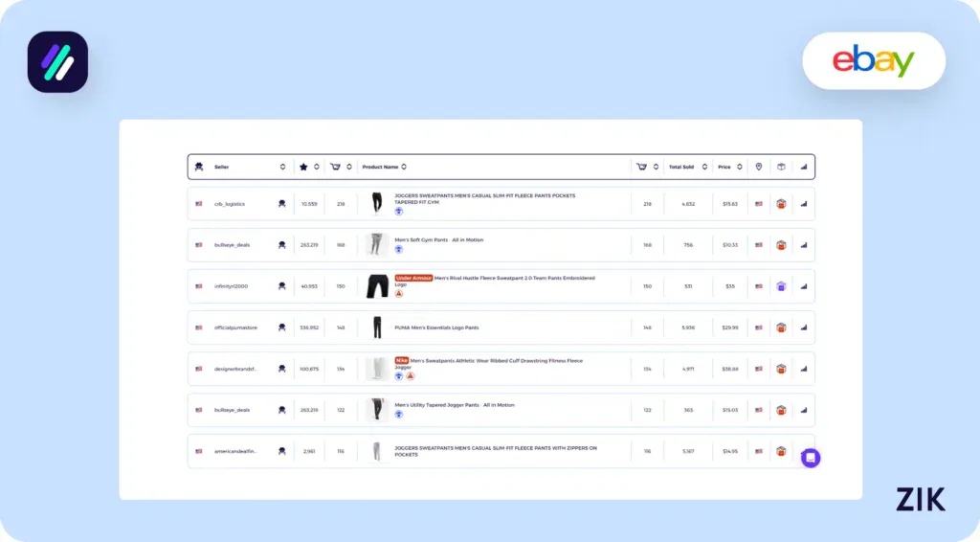
Task: Sort by Total Sold column
Action: click(704, 167)
